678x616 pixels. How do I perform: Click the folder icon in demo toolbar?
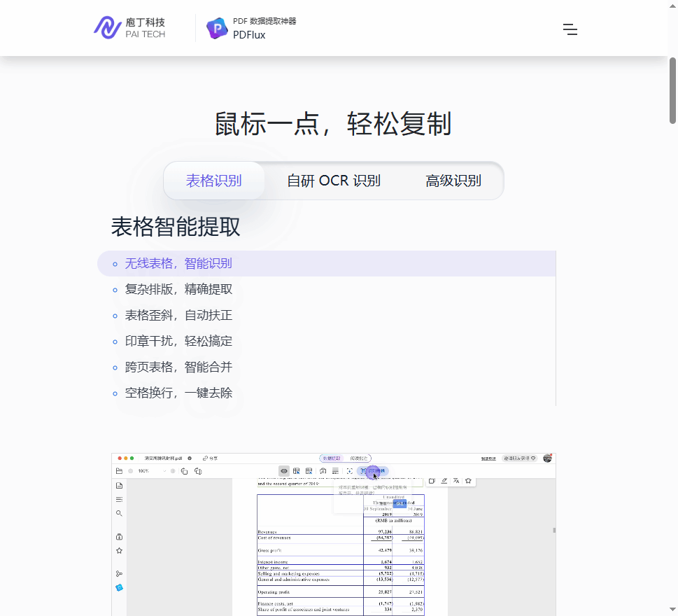tap(120, 471)
